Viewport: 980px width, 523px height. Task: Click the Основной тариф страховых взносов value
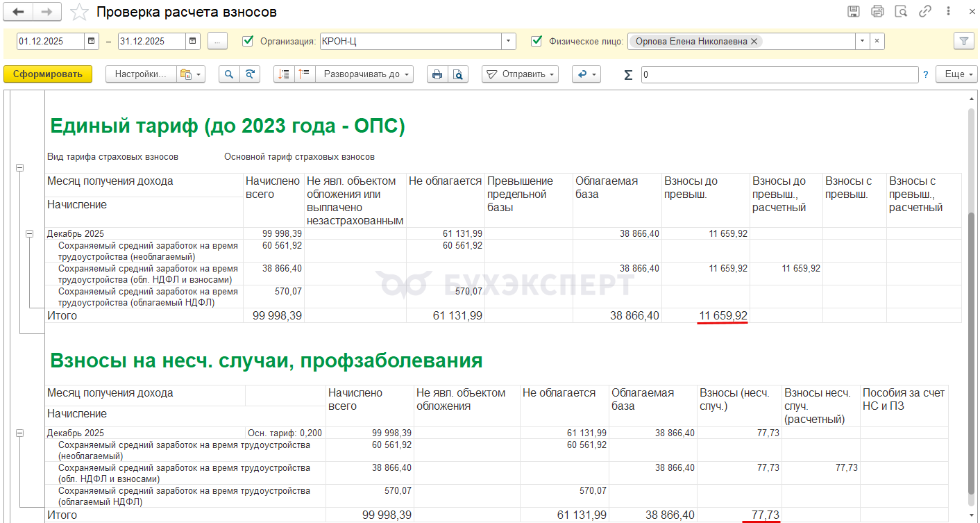click(x=299, y=157)
